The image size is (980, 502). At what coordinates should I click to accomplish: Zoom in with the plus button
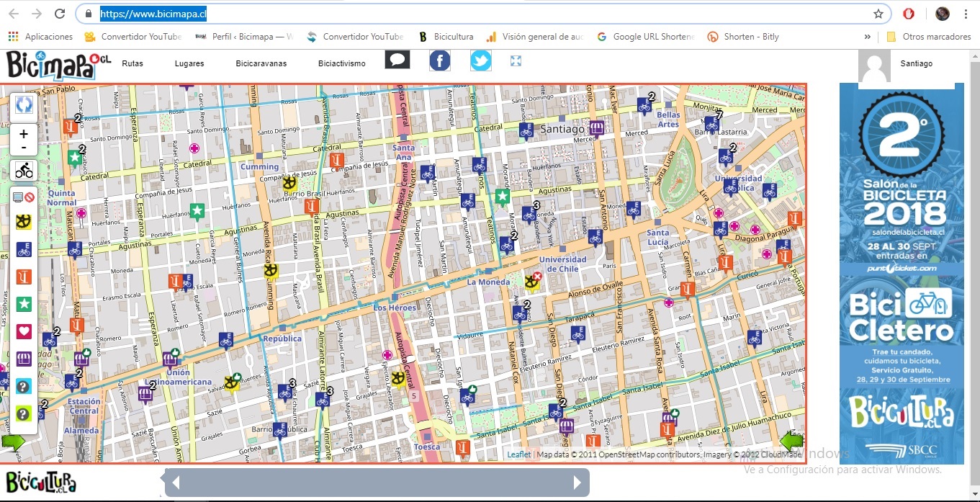click(24, 134)
